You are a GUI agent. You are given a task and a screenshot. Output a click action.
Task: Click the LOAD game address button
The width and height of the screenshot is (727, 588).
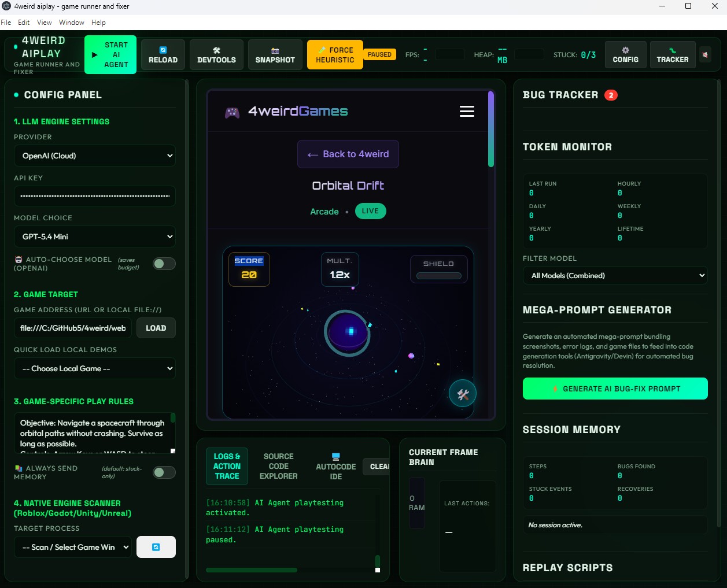[156, 328]
